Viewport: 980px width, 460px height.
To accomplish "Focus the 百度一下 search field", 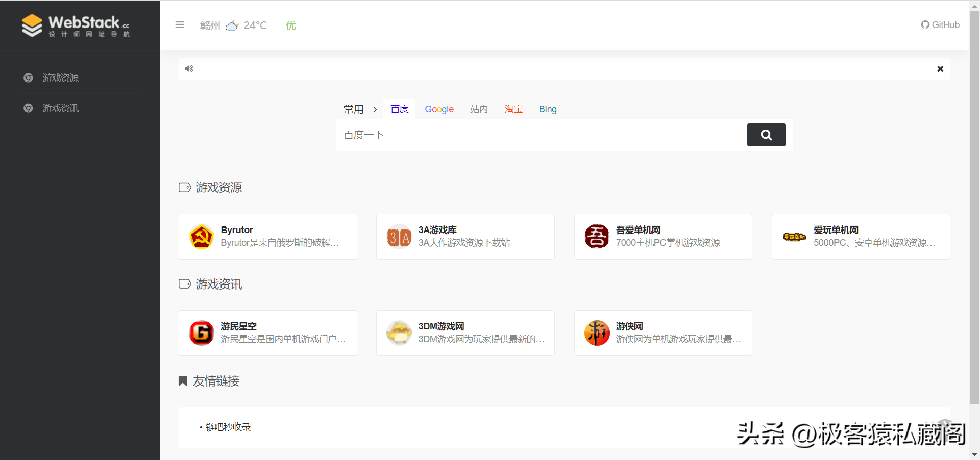I will pyautogui.click(x=542, y=135).
